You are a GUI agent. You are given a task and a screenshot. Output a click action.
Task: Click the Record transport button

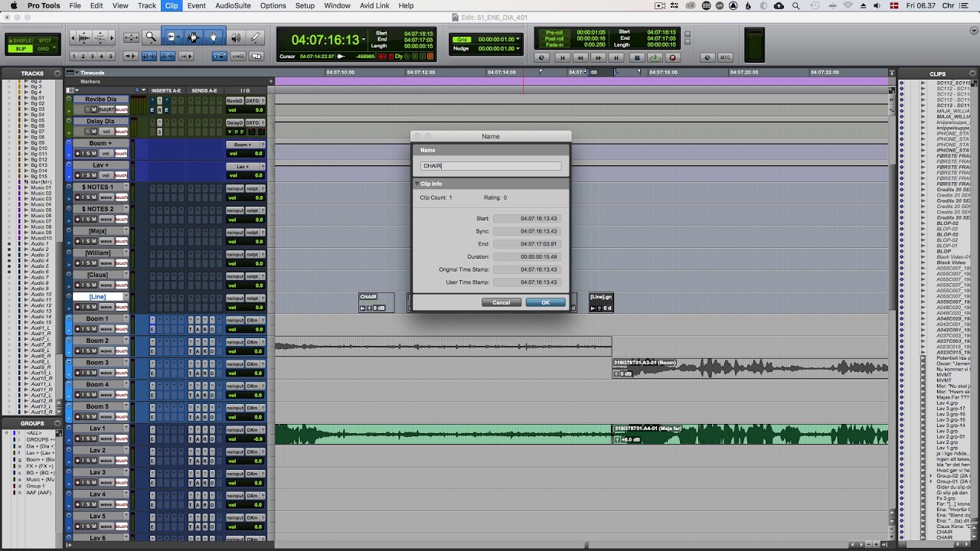tap(673, 57)
